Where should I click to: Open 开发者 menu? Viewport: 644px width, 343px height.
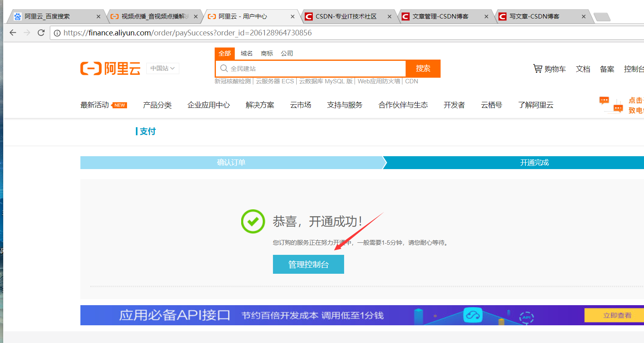pos(454,105)
